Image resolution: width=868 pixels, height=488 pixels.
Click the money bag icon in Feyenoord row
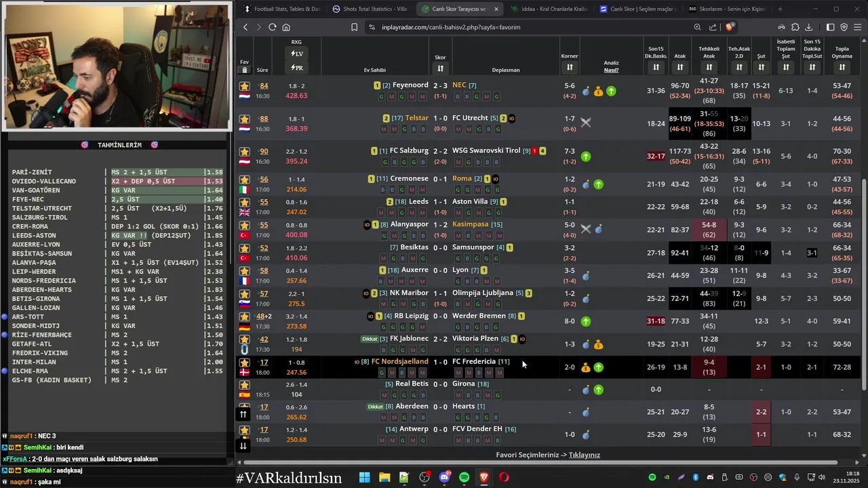[x=598, y=91]
